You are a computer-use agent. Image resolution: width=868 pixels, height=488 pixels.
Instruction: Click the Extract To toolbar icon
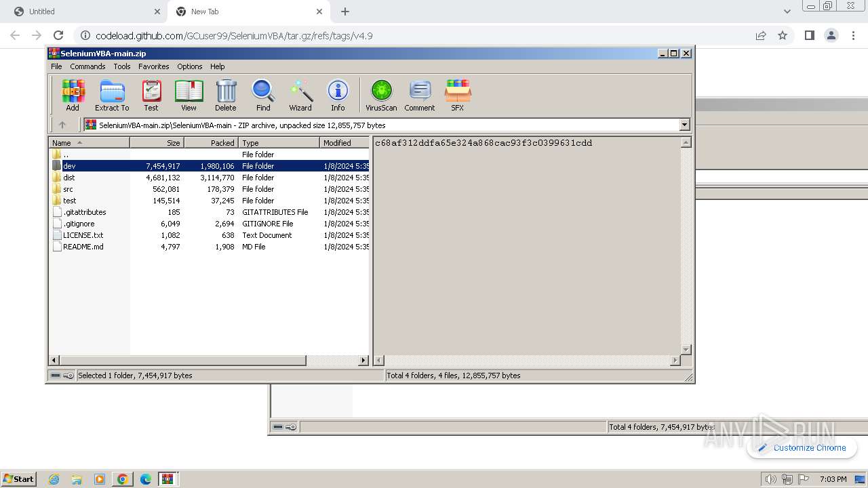tap(112, 96)
